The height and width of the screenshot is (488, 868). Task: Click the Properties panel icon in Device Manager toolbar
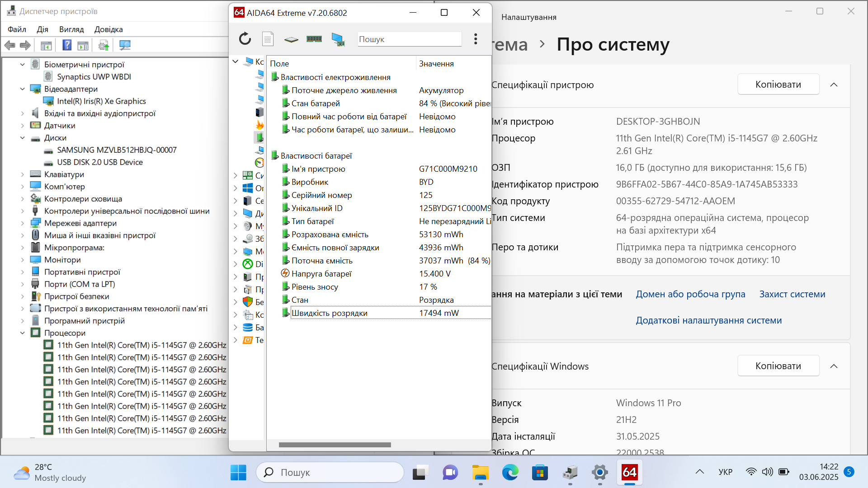pyautogui.click(x=83, y=45)
